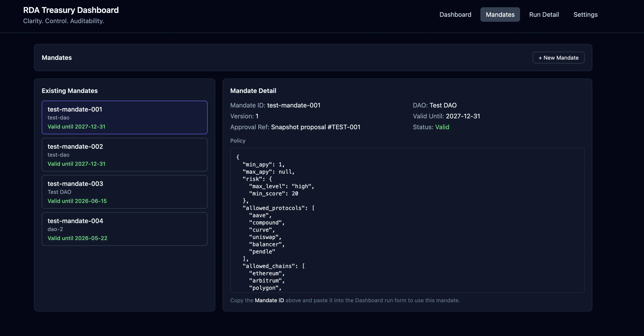
Task: Click the Valid Until date 2027-12-31
Action: tap(462, 116)
